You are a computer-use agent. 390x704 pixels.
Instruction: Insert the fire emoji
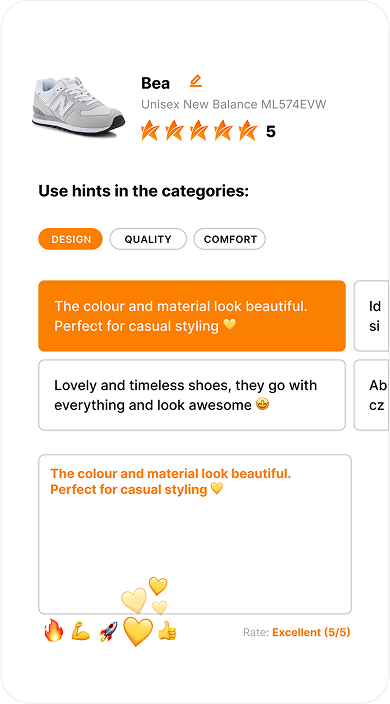(x=53, y=630)
